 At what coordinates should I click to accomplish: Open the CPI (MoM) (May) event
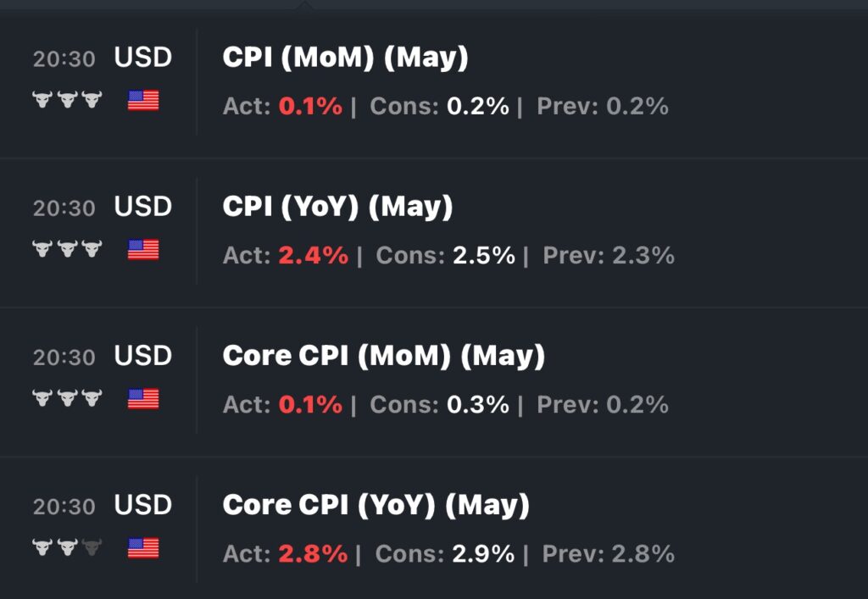pyautogui.click(x=346, y=58)
